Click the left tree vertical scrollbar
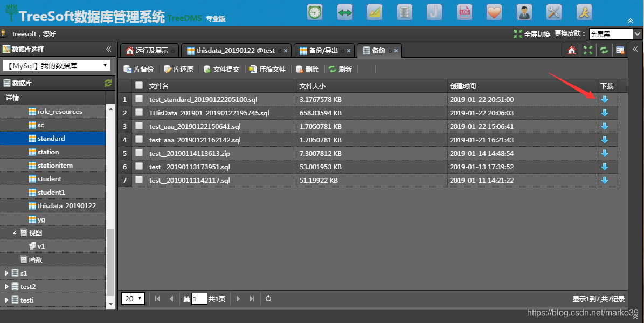644x323 pixels. 110,262
